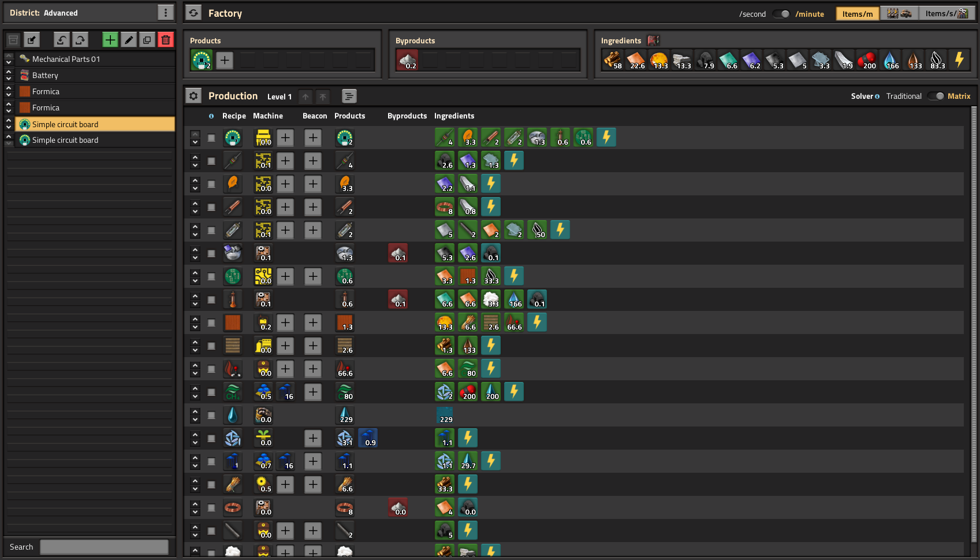Open Production settings with the gear icon
The height and width of the screenshot is (560, 980).
[x=193, y=96]
